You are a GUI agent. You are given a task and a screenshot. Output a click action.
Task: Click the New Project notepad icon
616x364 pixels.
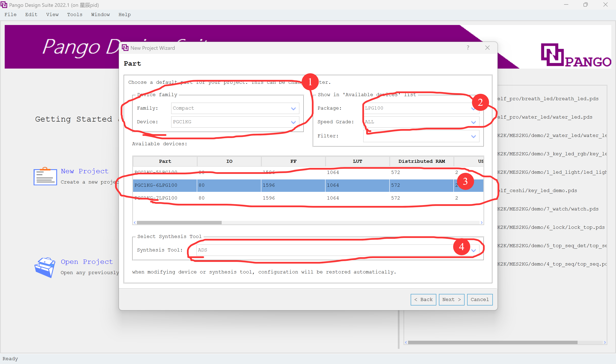pyautogui.click(x=45, y=176)
